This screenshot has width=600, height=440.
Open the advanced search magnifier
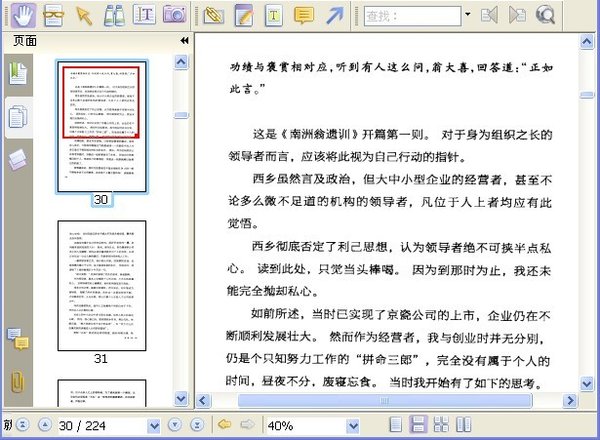(545, 15)
